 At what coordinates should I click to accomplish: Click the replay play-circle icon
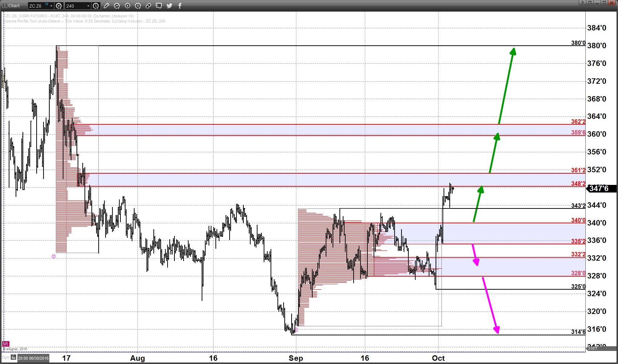pos(127,6)
